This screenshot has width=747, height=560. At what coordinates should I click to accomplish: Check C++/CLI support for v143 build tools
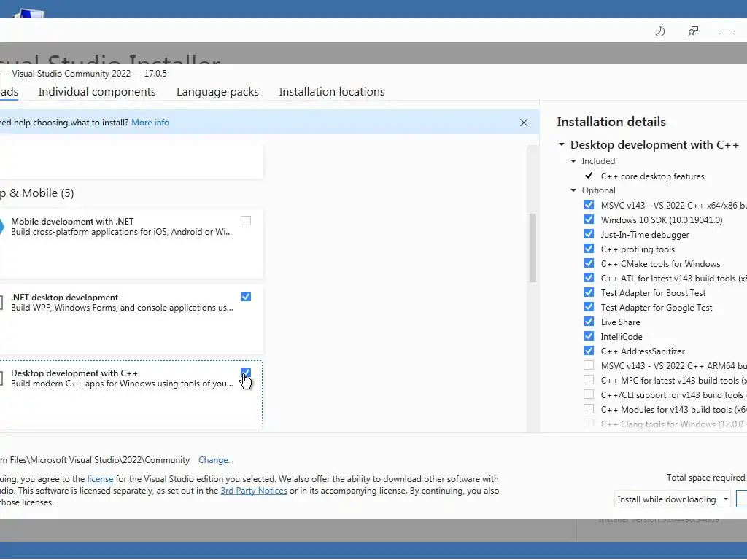click(589, 394)
